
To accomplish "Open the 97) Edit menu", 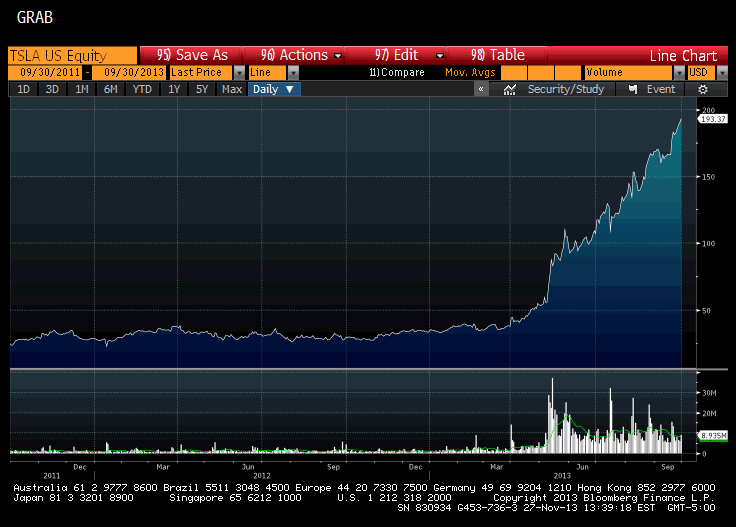I will pos(395,55).
